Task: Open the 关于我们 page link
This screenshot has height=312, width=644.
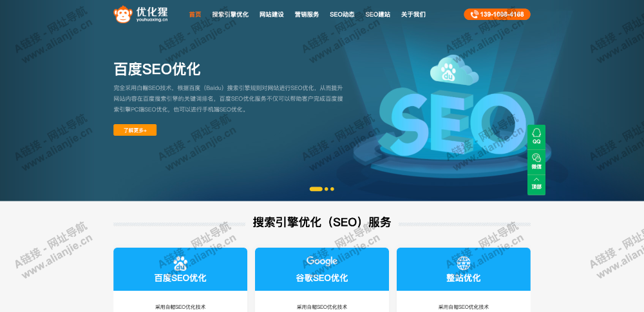Action: click(x=413, y=14)
